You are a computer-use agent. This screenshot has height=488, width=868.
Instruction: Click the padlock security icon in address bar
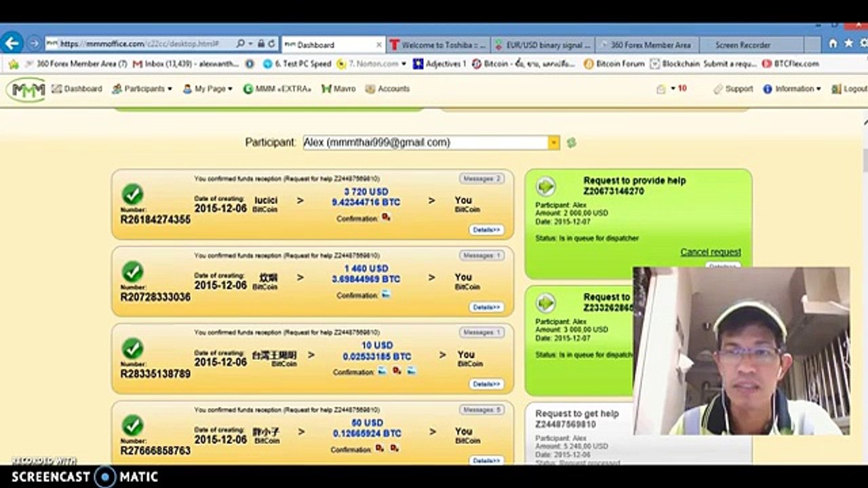coord(260,43)
